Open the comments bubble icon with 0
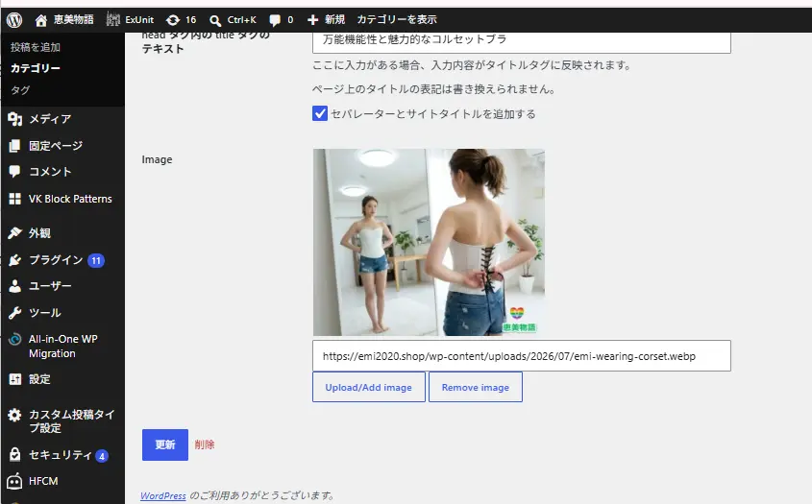Viewport: 812px width, 504px height. point(275,20)
